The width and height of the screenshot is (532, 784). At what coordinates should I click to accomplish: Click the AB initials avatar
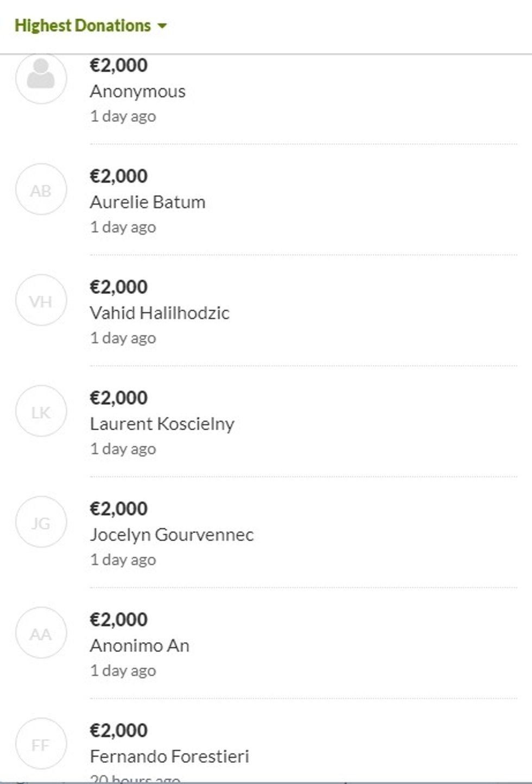pos(41,190)
